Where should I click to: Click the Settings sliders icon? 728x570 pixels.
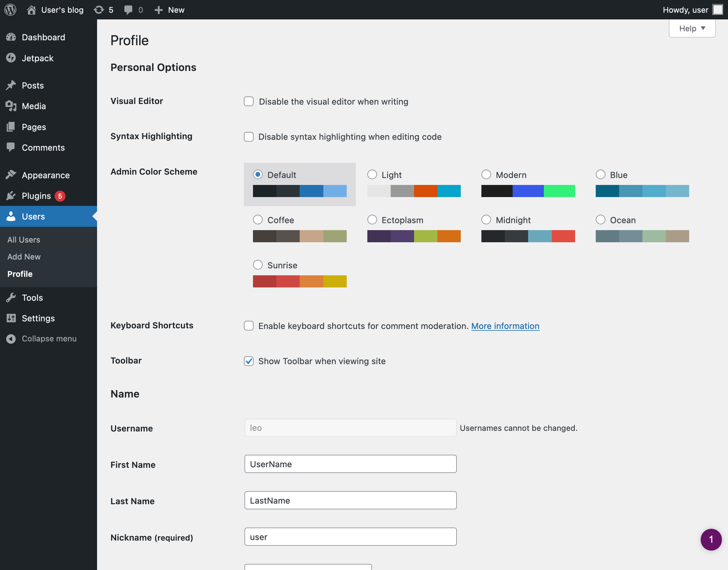click(x=11, y=318)
